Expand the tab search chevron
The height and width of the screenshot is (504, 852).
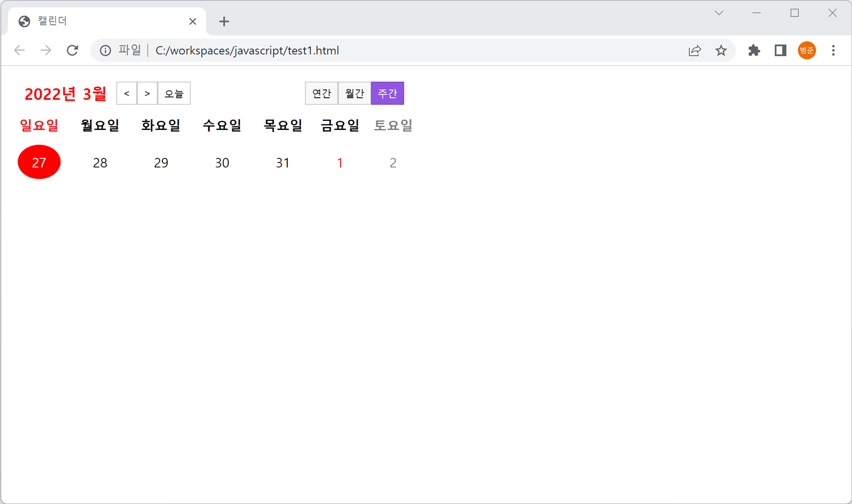719,13
